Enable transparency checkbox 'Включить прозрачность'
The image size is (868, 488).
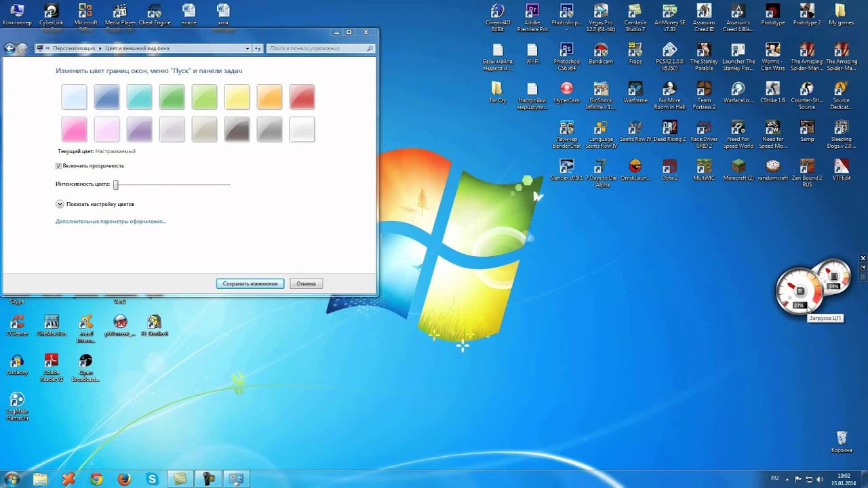58,166
